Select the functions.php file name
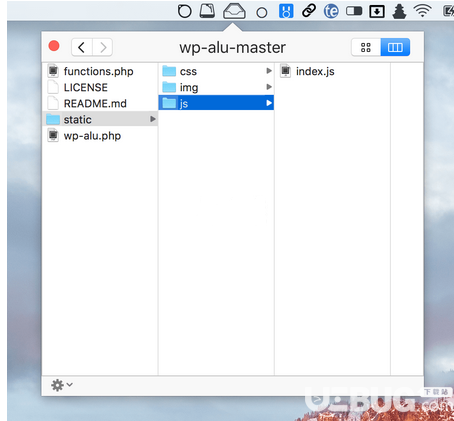Image resolution: width=454 pixels, height=421 pixels. (99, 71)
